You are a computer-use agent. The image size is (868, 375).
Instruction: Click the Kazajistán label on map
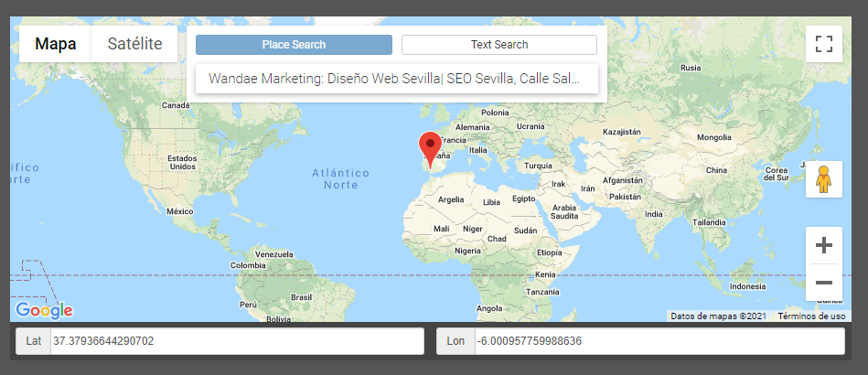tap(620, 132)
